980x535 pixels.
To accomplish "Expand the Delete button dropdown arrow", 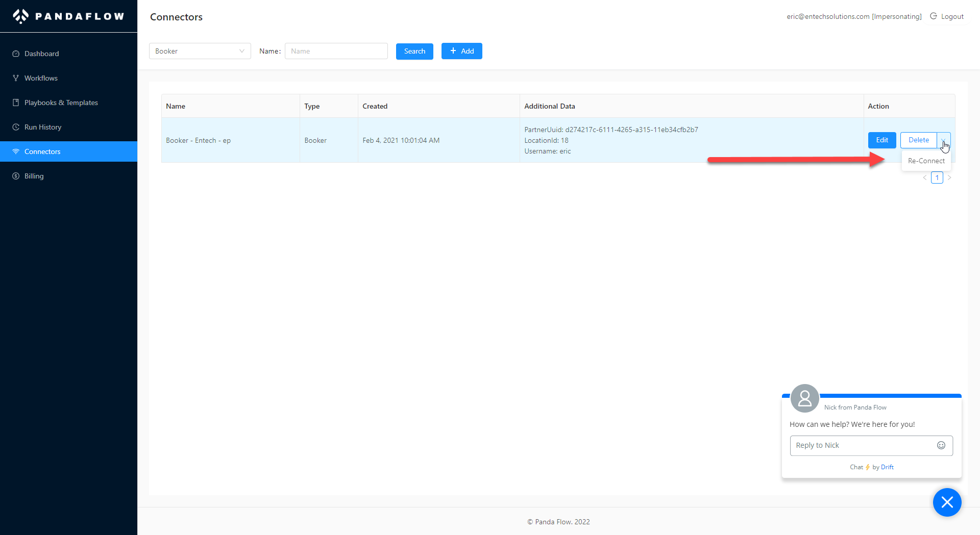I will 944,140.
